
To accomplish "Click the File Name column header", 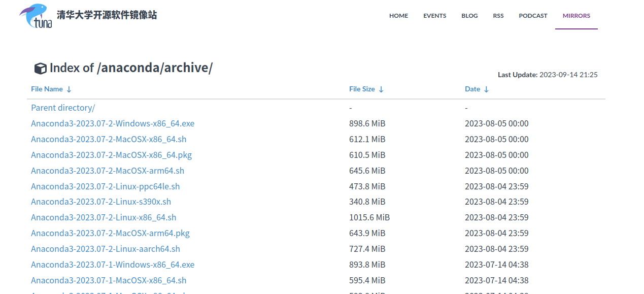I will pyautogui.click(x=47, y=89).
